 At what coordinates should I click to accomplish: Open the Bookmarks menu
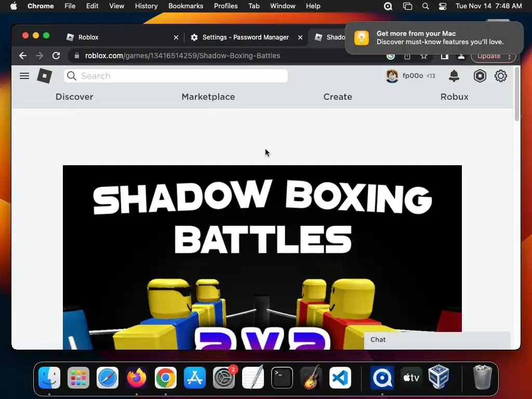tap(185, 6)
